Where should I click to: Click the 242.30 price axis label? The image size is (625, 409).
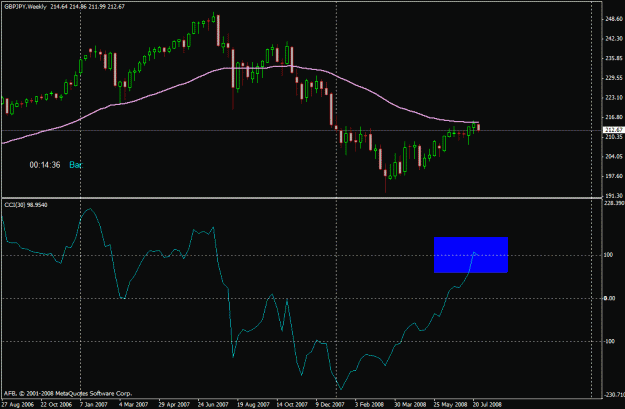(614, 39)
